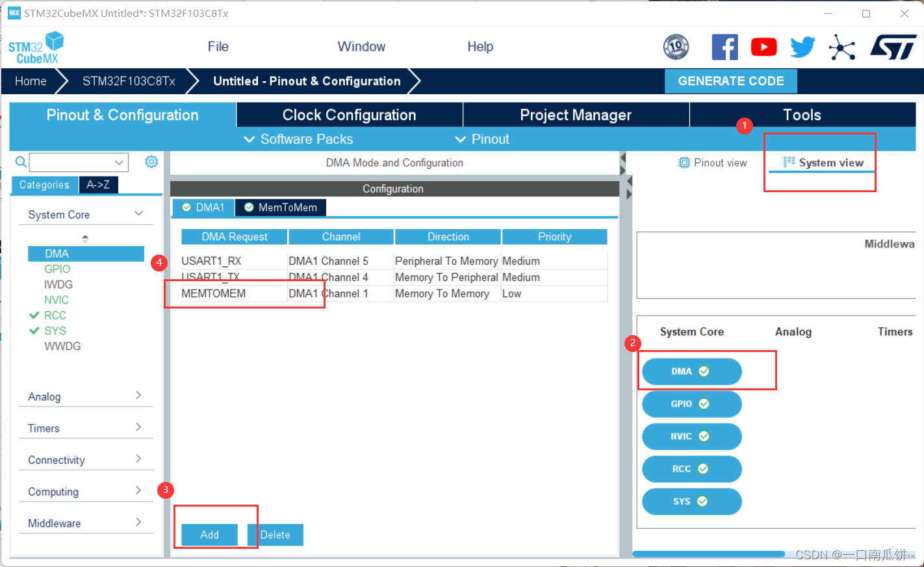Click the STM32F103C8Tx breadcrumb
This screenshot has height=567, width=924.
tap(129, 81)
